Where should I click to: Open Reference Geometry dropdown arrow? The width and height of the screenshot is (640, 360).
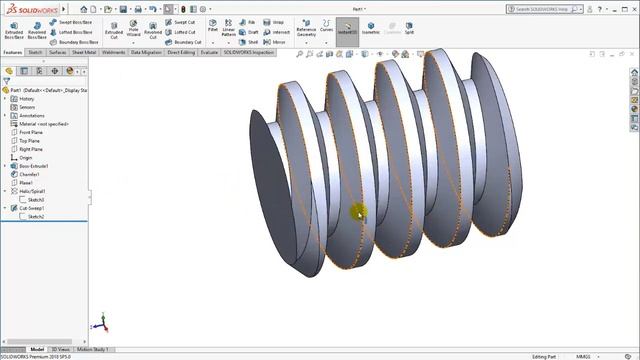(x=306, y=42)
